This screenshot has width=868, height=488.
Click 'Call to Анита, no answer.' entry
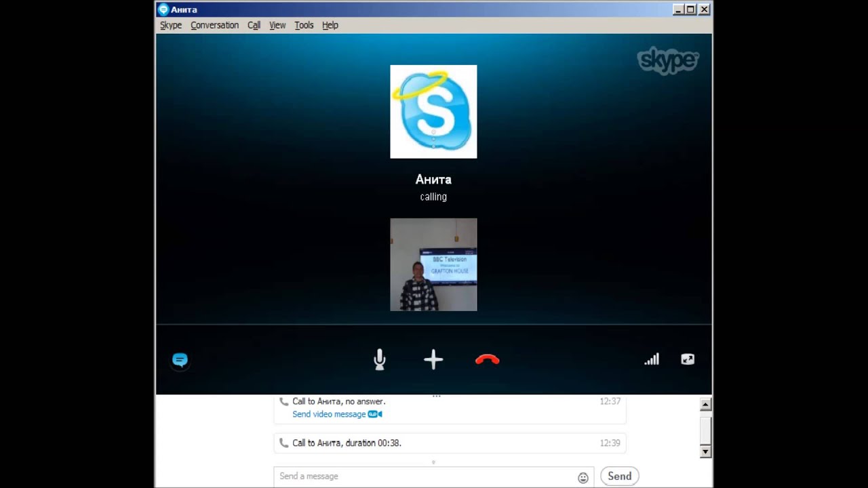338,401
